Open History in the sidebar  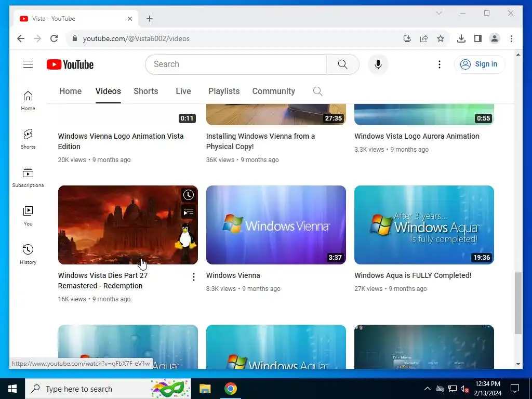[28, 255]
